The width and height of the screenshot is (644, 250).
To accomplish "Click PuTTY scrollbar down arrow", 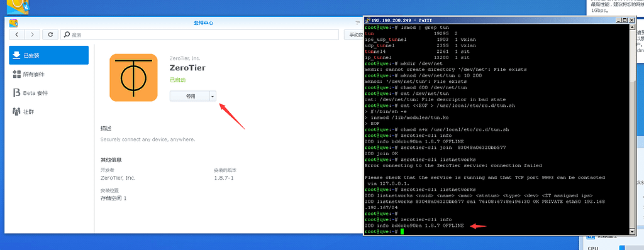I will 632,232.
